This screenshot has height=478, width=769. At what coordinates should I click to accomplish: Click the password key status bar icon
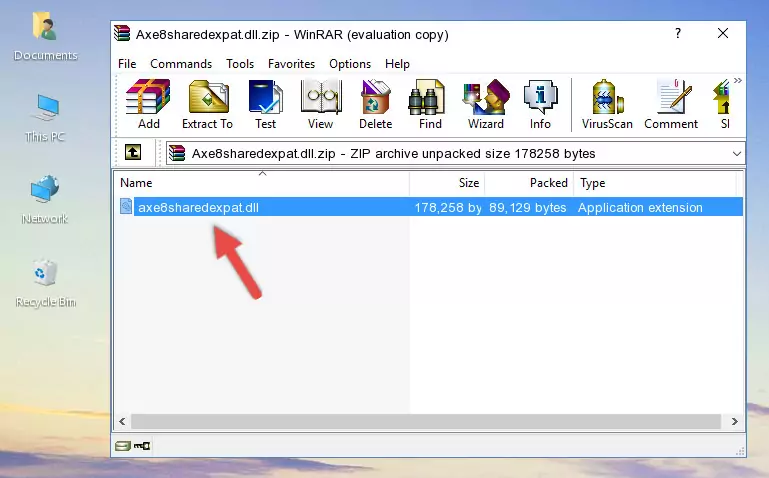coord(142,446)
